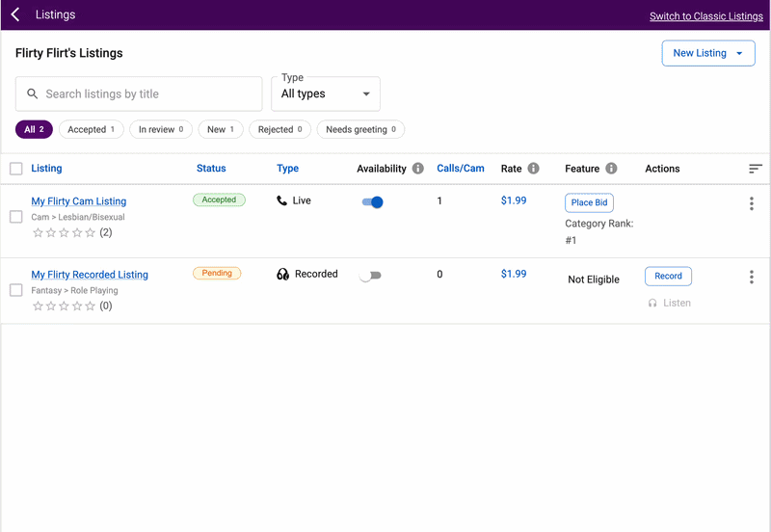771x532 pixels.
Task: Tick the select-all listings checkbox
Action: [x=16, y=169]
